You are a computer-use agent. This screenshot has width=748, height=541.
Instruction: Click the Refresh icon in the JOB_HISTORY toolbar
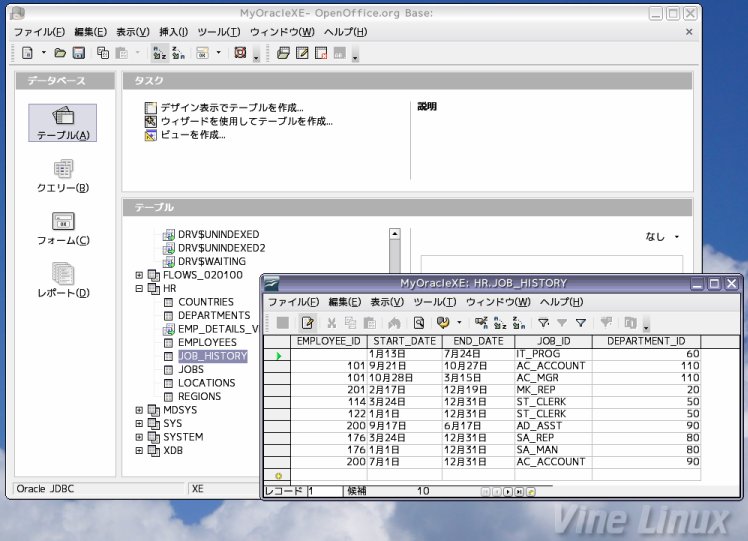tap(443, 323)
